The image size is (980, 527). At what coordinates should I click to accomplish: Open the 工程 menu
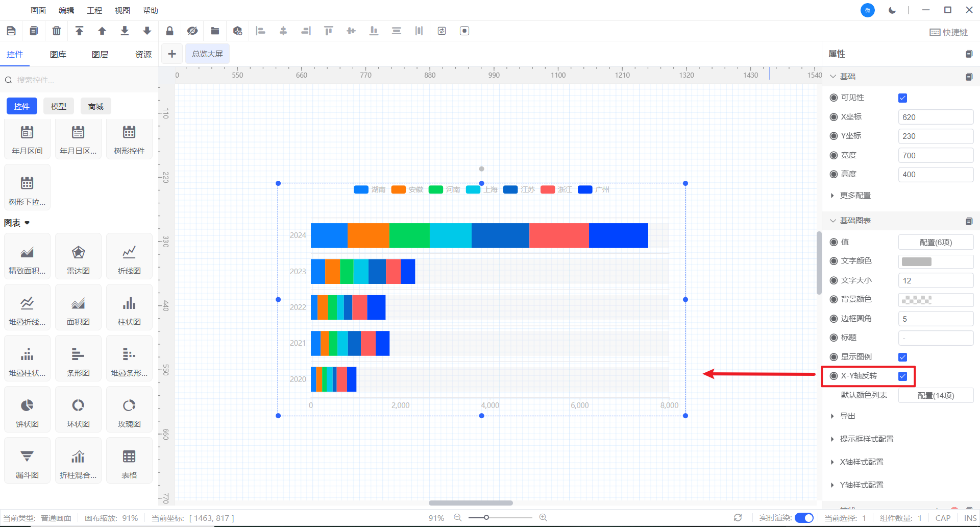tap(94, 10)
